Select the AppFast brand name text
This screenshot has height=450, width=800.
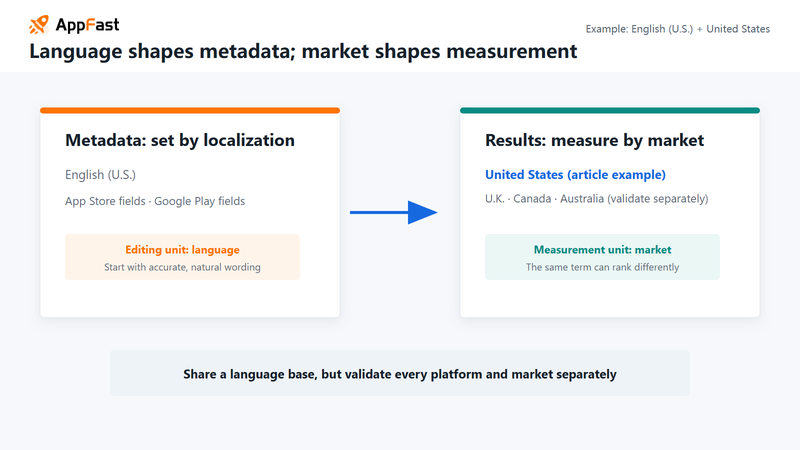[87, 24]
